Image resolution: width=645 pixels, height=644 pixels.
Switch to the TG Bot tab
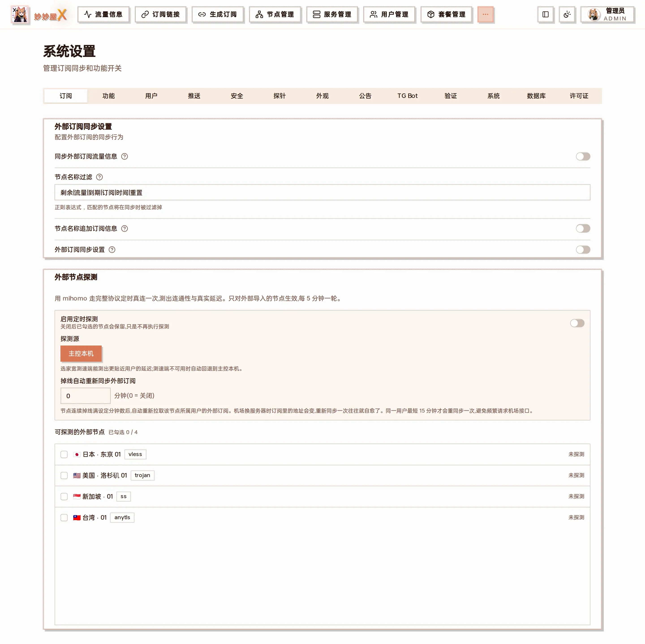(x=408, y=96)
